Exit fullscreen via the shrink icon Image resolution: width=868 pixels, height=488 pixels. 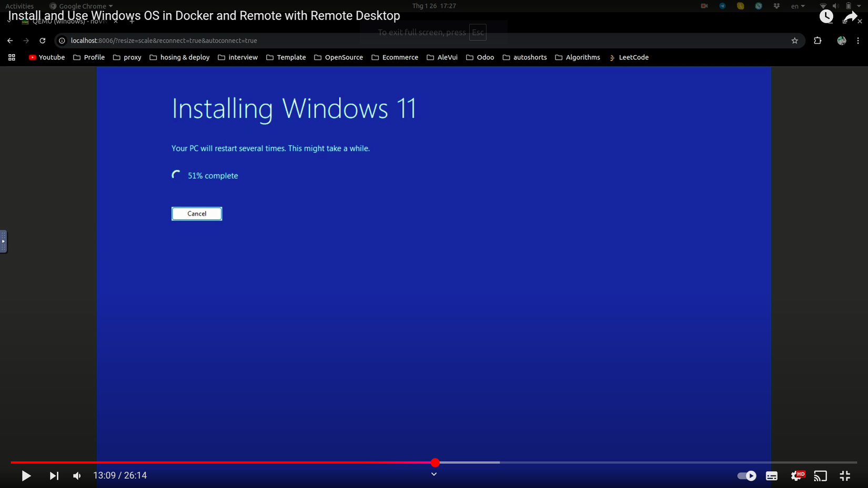pyautogui.click(x=845, y=475)
